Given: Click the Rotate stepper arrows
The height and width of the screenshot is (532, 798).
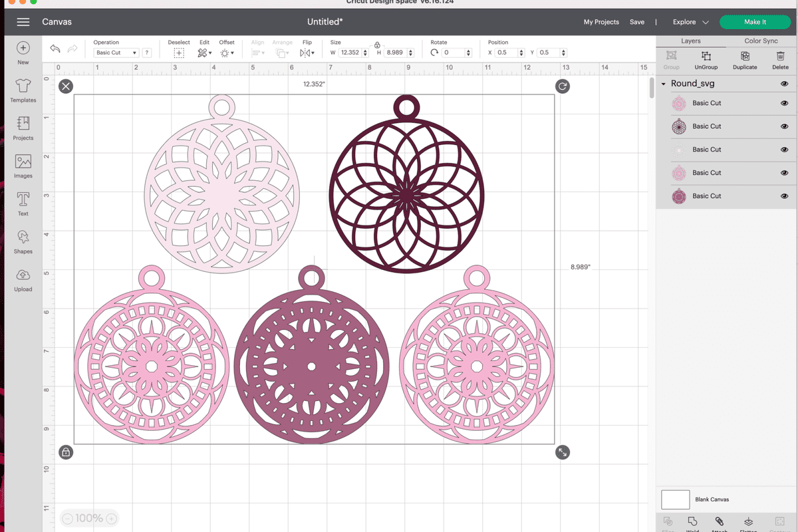Looking at the screenshot, I should [469, 53].
